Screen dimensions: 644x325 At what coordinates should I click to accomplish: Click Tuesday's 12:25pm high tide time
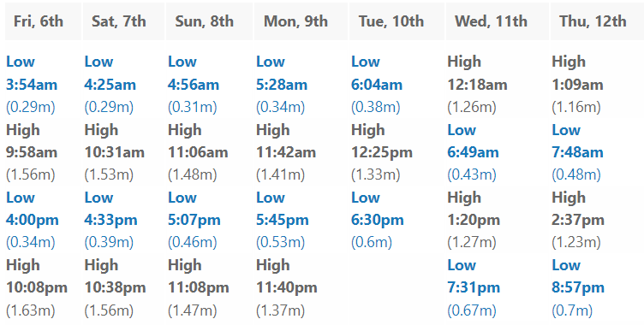tap(382, 152)
